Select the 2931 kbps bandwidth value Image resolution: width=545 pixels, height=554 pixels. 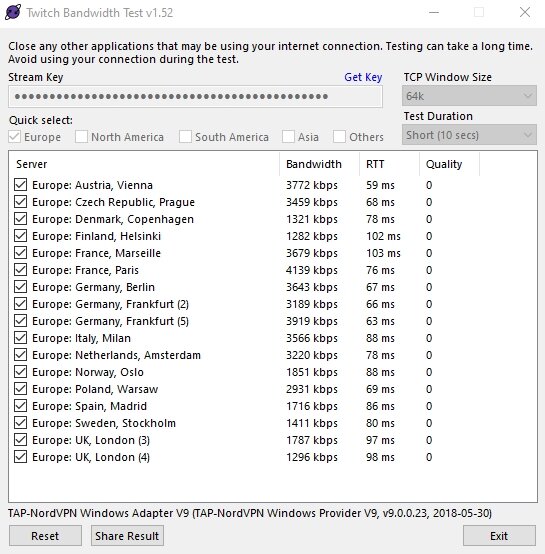pyautogui.click(x=312, y=389)
